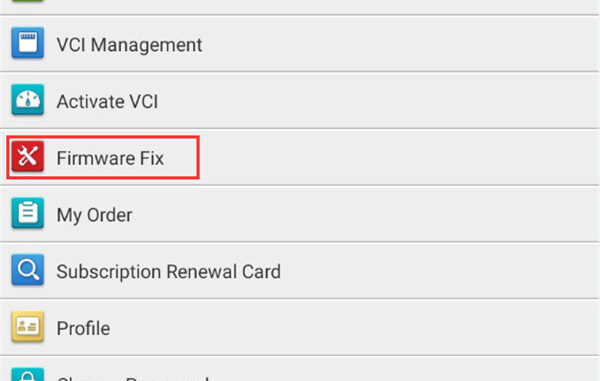The width and height of the screenshot is (600, 381).
Task: Tap empty space right of Firmware Fix highlight
Action: [x=398, y=157]
